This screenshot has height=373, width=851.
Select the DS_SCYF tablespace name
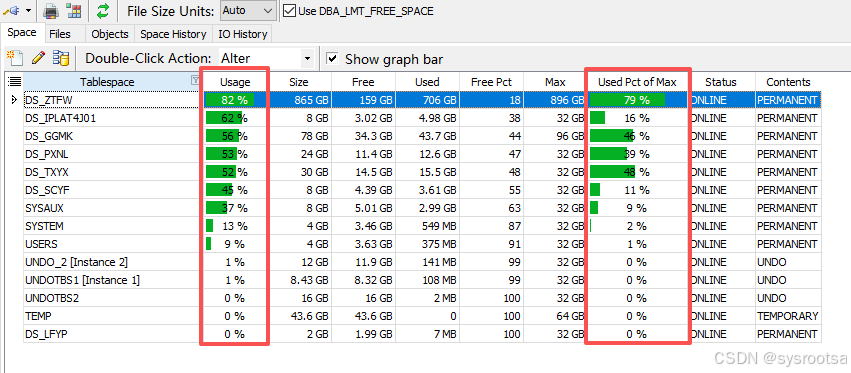(47, 190)
